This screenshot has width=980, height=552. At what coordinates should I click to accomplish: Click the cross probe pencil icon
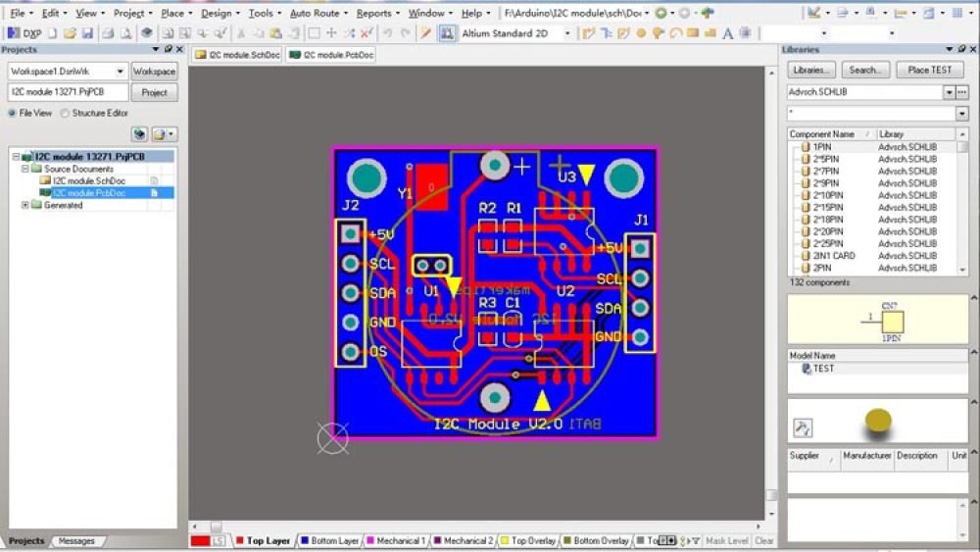425,33
